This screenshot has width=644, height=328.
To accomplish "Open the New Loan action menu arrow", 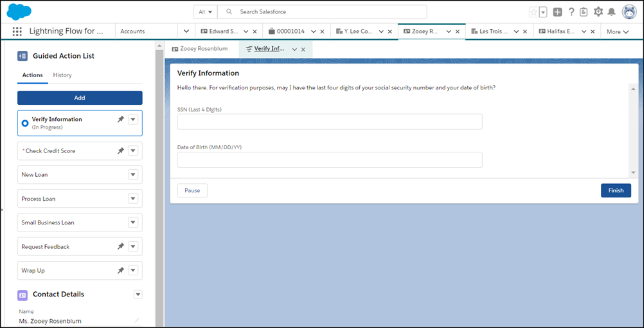I will [133, 175].
